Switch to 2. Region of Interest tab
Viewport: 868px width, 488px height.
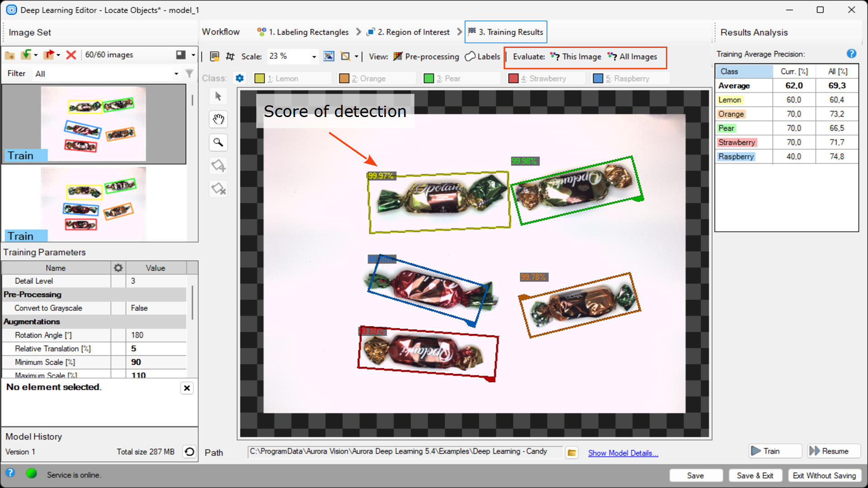pos(408,32)
